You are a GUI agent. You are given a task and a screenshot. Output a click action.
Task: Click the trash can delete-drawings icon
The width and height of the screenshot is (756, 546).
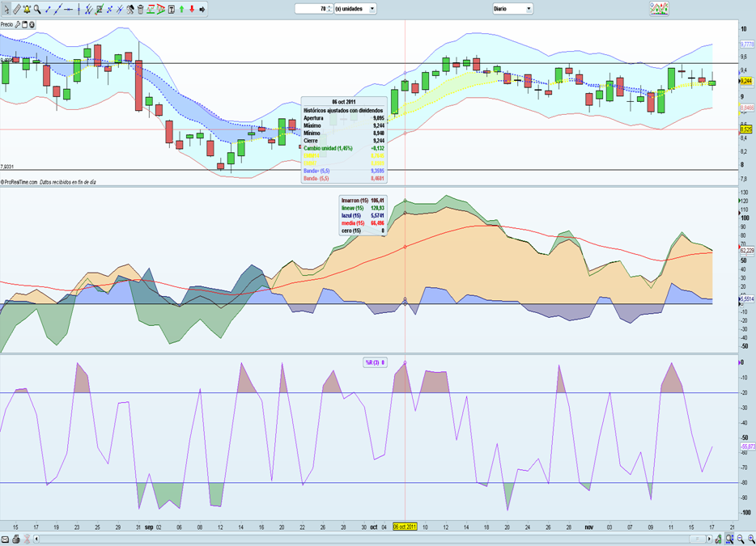[x=140, y=9]
